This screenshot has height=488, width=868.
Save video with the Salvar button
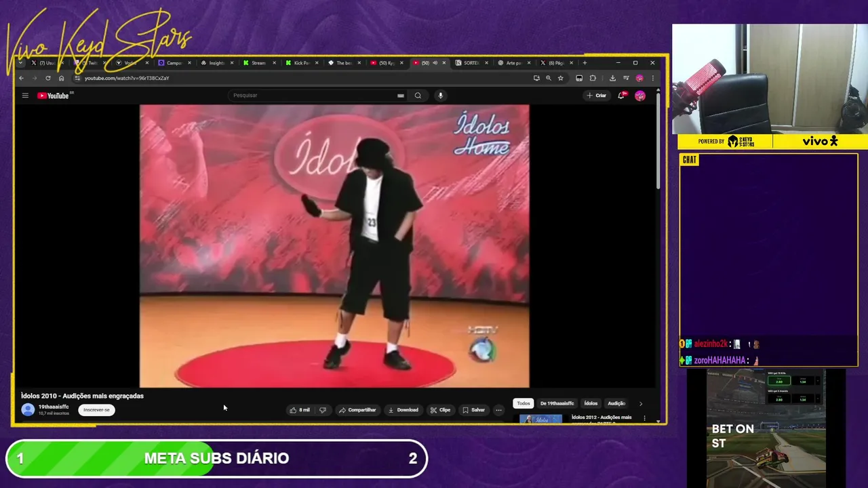tap(474, 410)
